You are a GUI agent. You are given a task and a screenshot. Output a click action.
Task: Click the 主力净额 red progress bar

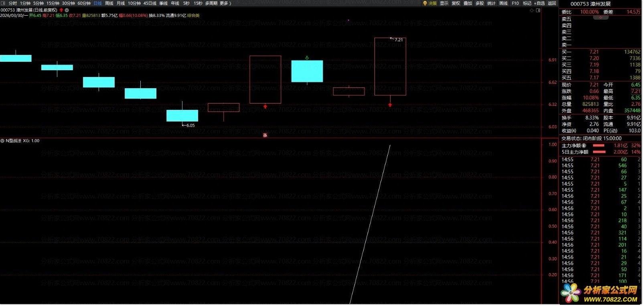coord(598,146)
